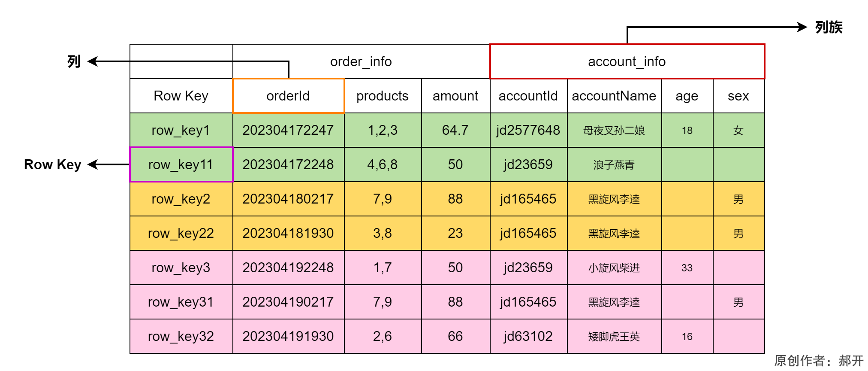Click the Row Key header cell in table
The image size is (868, 371).
tap(181, 96)
